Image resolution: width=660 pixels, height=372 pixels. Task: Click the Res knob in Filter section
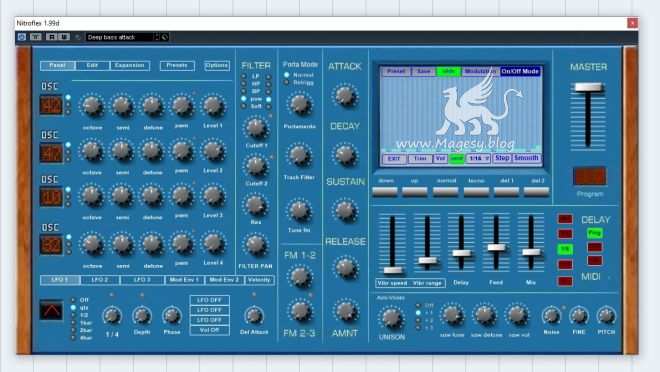256,205
